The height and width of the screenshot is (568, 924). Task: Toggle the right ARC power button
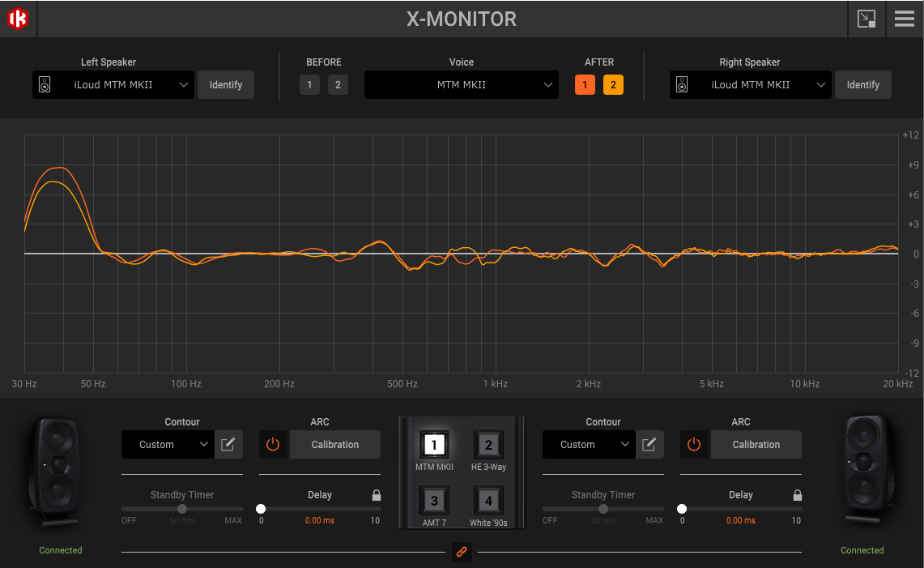tap(694, 444)
